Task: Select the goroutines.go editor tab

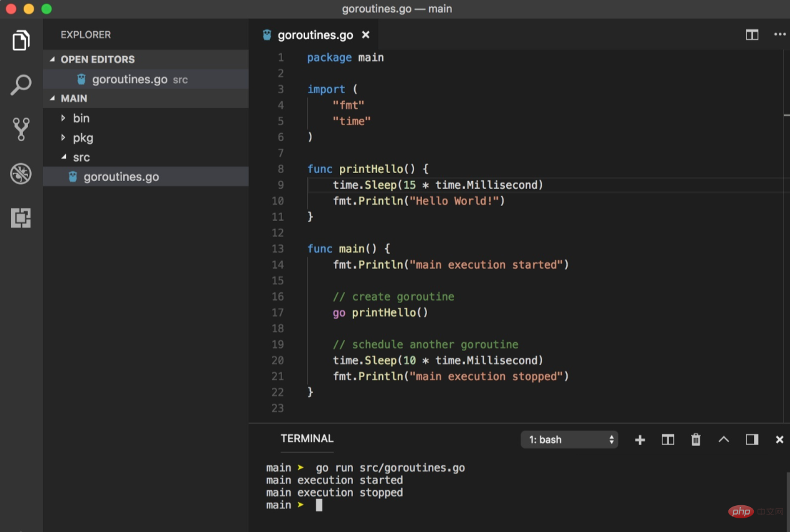Action: tap(315, 35)
